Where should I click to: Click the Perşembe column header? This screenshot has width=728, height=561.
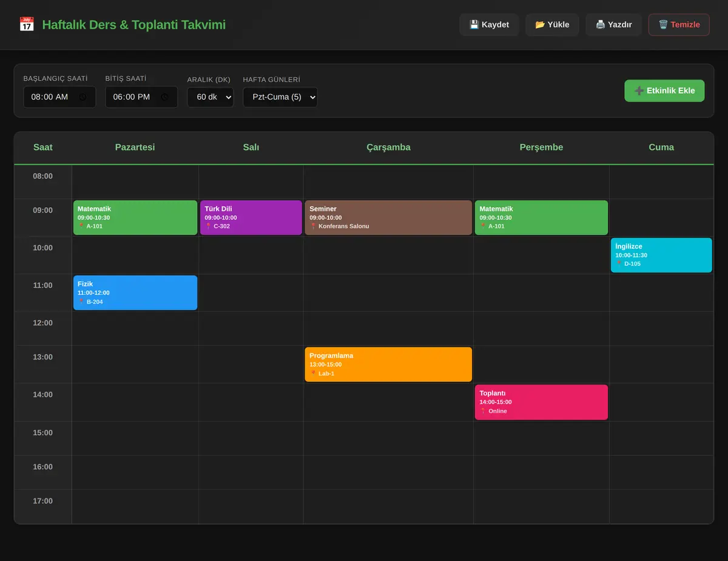541,148
